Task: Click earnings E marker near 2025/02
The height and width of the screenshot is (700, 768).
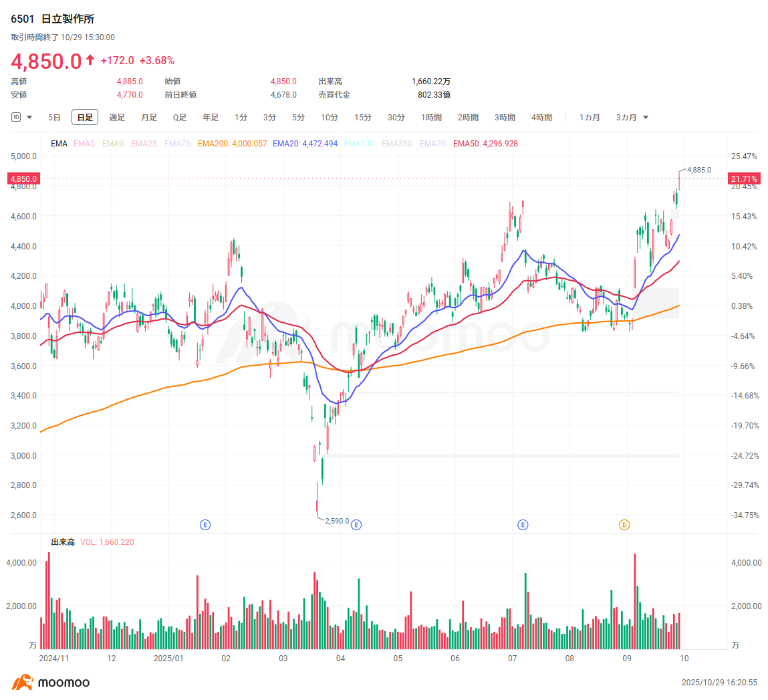Action: click(205, 525)
